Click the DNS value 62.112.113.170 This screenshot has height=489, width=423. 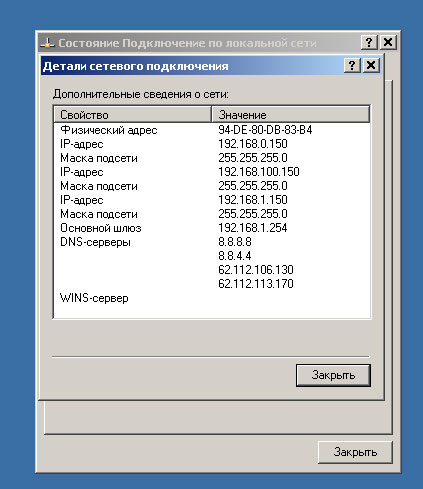click(256, 284)
